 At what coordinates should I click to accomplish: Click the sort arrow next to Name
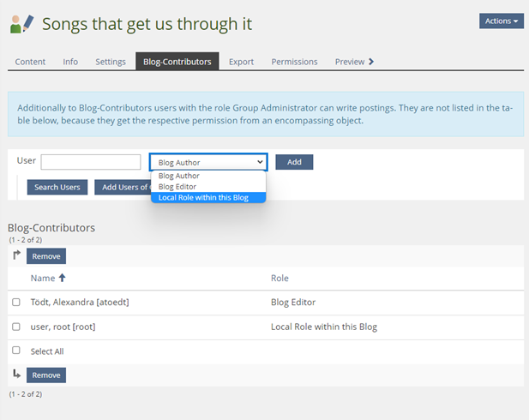pos(62,278)
